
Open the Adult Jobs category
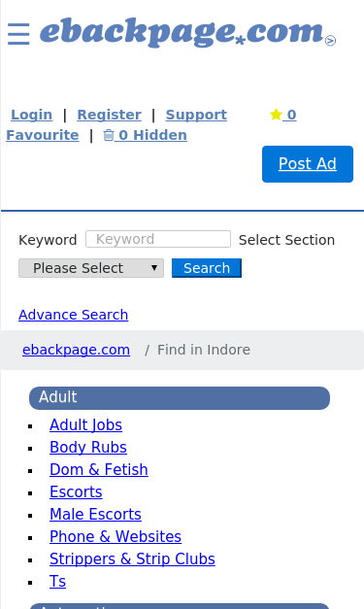pos(85,424)
